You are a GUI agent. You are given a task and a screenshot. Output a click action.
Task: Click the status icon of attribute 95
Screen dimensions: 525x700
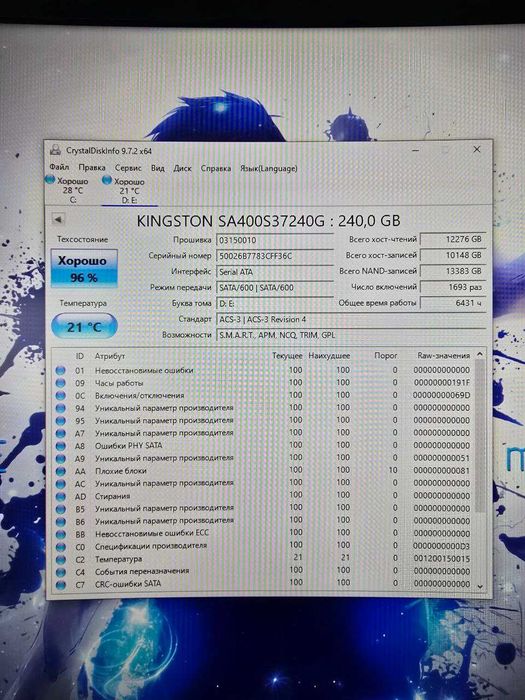tap(61, 421)
